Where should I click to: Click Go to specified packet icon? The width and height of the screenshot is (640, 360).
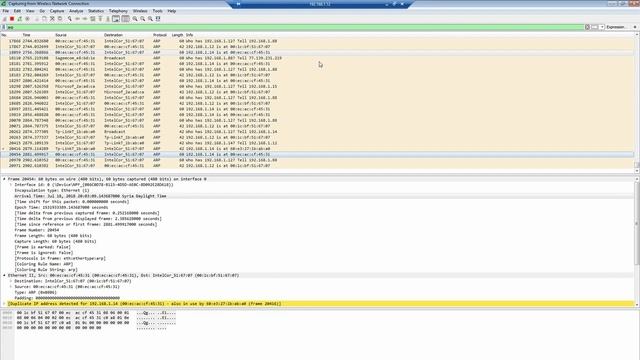pyautogui.click(x=93, y=19)
